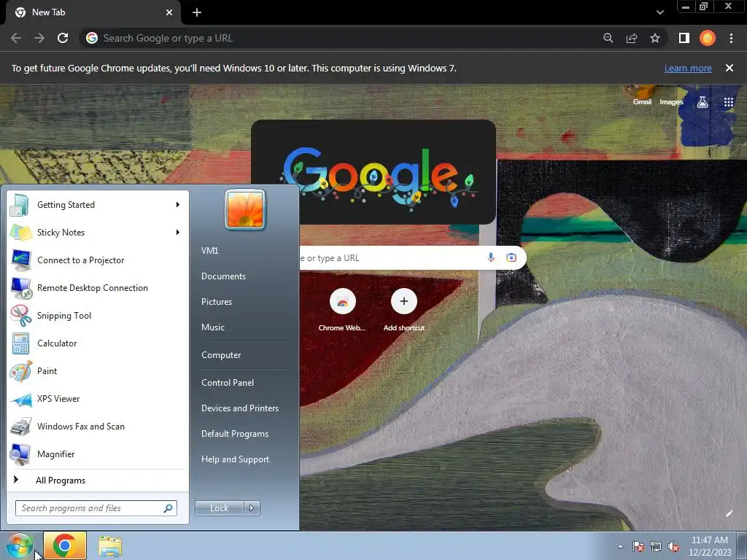Reload the current Chrome page
The height and width of the screenshot is (560, 747).
tap(63, 38)
